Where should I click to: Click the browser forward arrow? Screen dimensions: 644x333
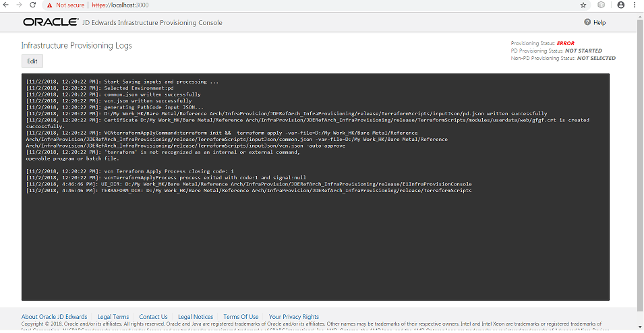pyautogui.click(x=19, y=5)
